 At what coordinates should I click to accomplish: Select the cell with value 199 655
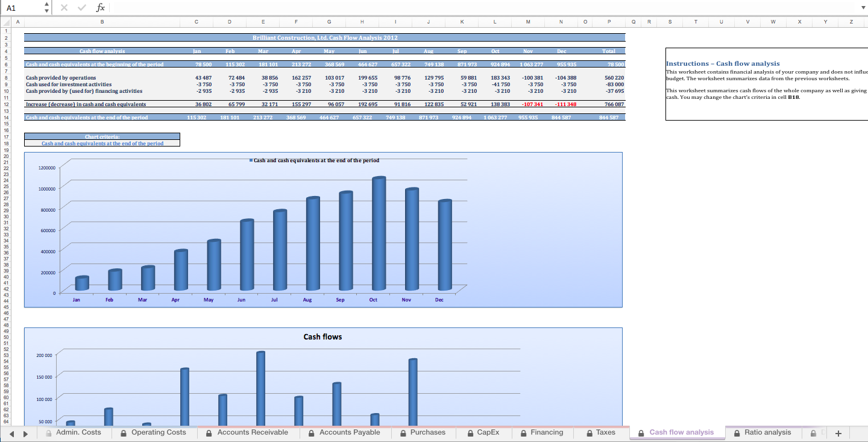tap(362, 78)
